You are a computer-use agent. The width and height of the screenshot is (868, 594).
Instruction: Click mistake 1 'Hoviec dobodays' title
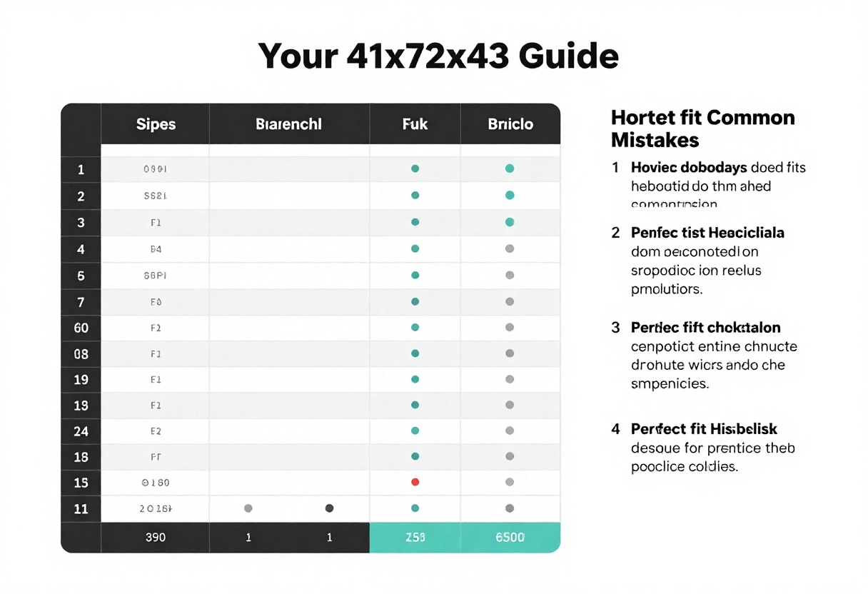pyautogui.click(x=689, y=168)
